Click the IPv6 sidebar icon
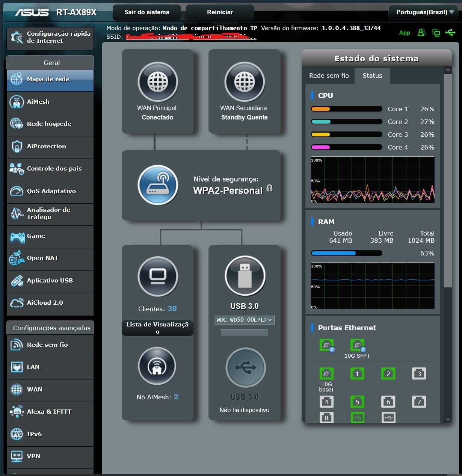The height and width of the screenshot is (476, 462). click(17, 434)
